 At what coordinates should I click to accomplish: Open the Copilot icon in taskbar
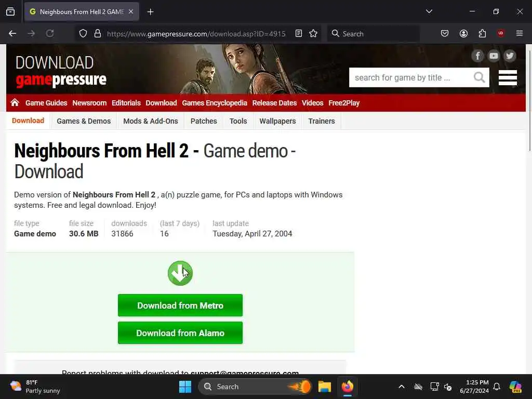point(515,387)
